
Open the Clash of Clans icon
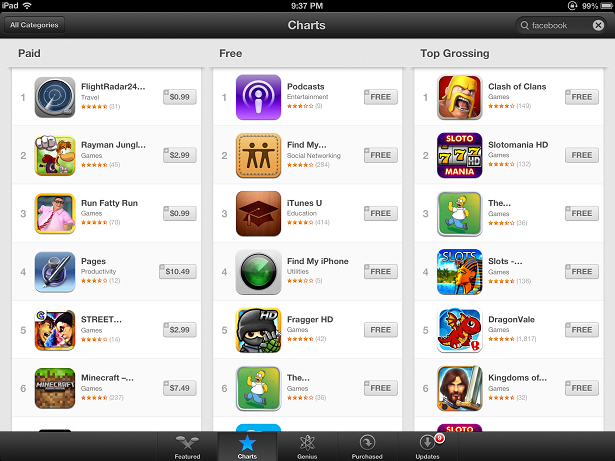pyautogui.click(x=459, y=97)
